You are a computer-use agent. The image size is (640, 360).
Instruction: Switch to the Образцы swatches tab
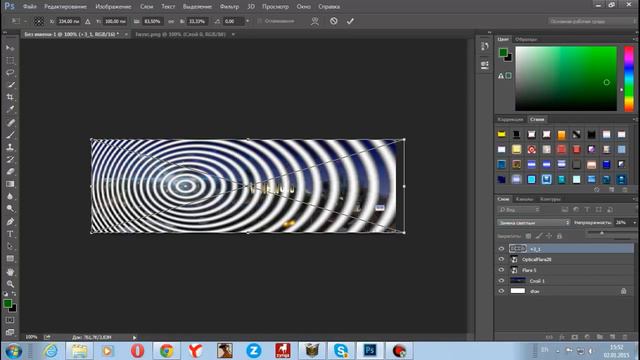coord(526,40)
